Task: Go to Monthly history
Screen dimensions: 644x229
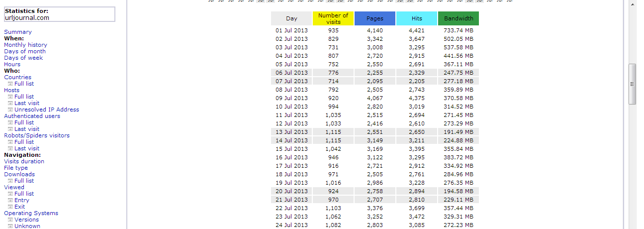Action: 25,45
